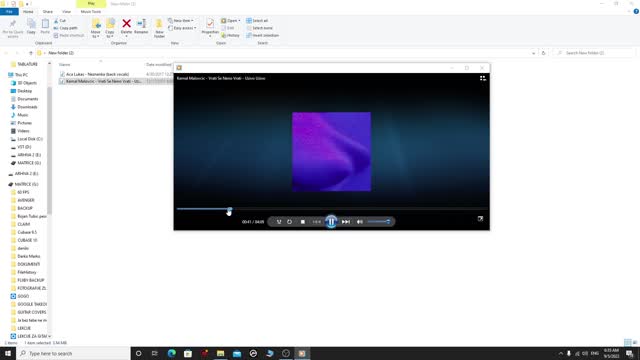Open the Easy access dropdown

click(x=182, y=28)
